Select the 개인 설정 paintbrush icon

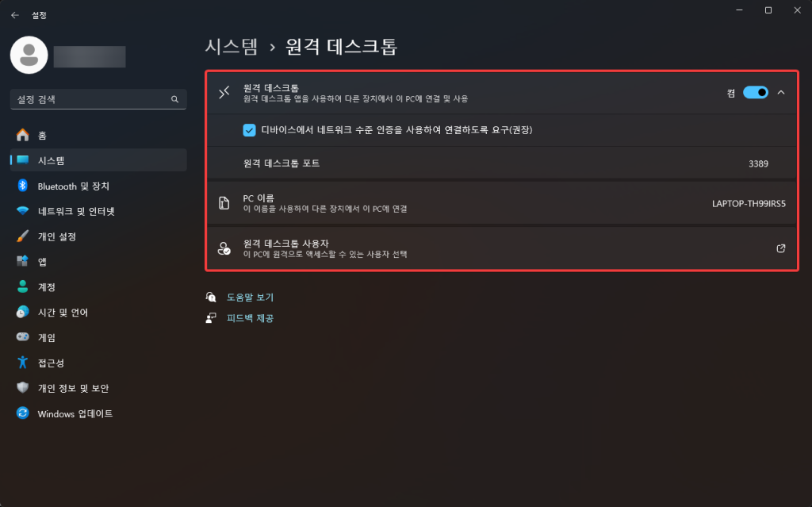pyautogui.click(x=23, y=236)
